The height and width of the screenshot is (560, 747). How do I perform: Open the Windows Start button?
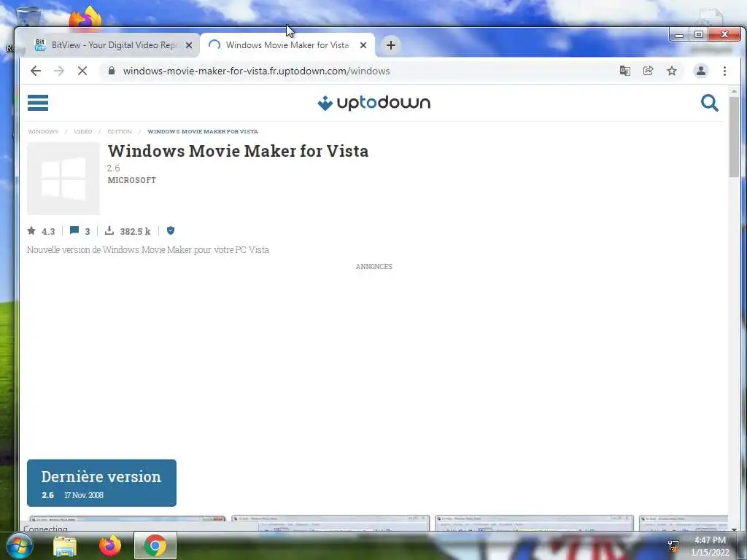coord(18,545)
